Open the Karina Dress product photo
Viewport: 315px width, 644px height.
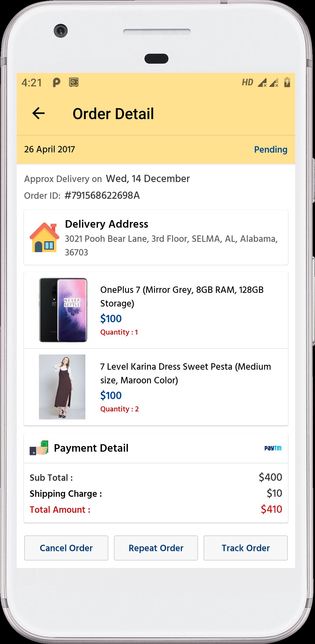(x=62, y=387)
